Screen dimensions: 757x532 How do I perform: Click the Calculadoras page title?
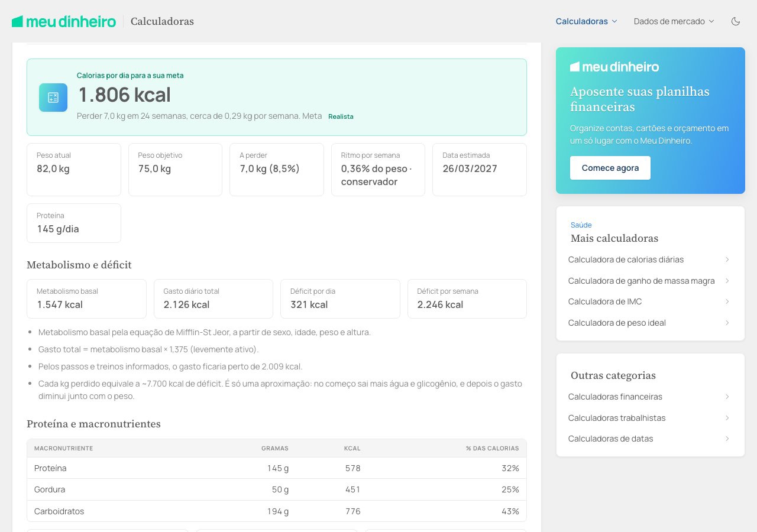point(162,21)
